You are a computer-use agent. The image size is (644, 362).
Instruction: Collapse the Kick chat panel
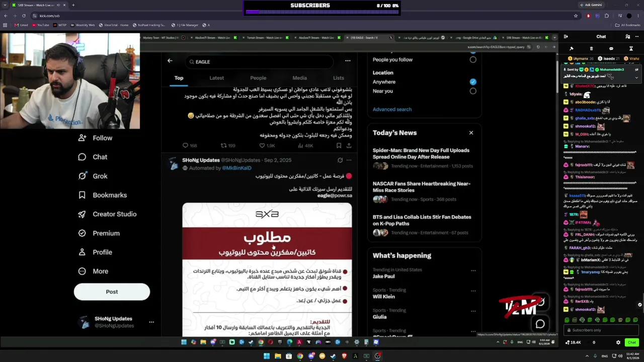tap(566, 37)
